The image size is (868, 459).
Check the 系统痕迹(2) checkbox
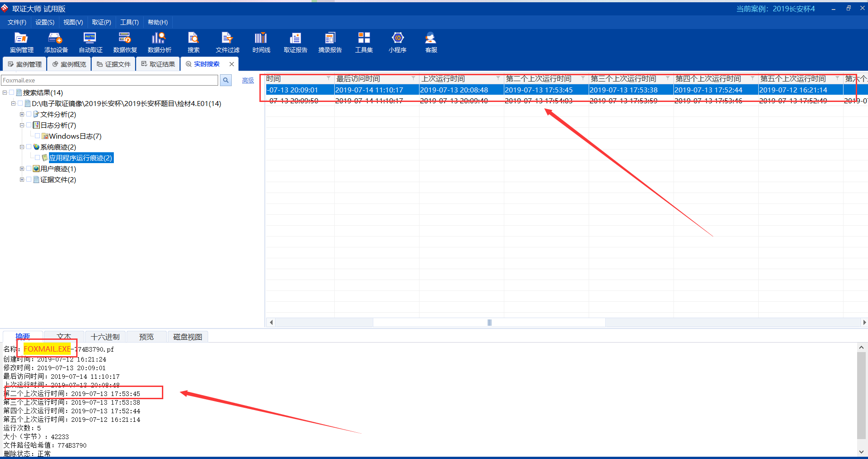(29, 147)
